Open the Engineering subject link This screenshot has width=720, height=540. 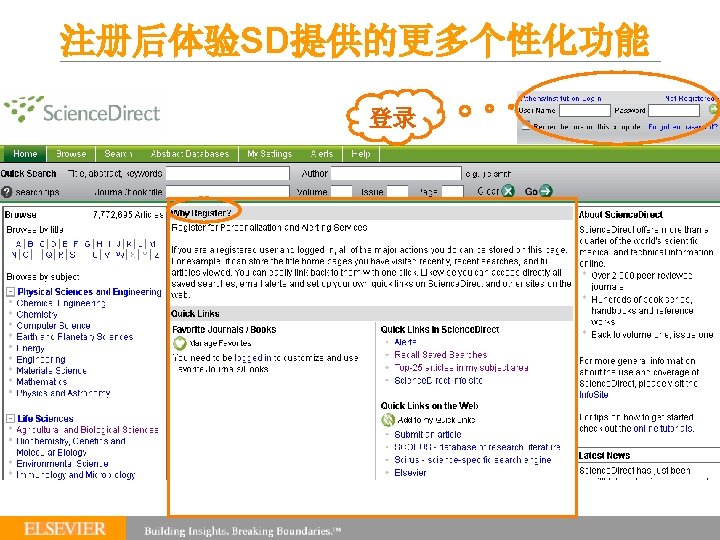41,359
